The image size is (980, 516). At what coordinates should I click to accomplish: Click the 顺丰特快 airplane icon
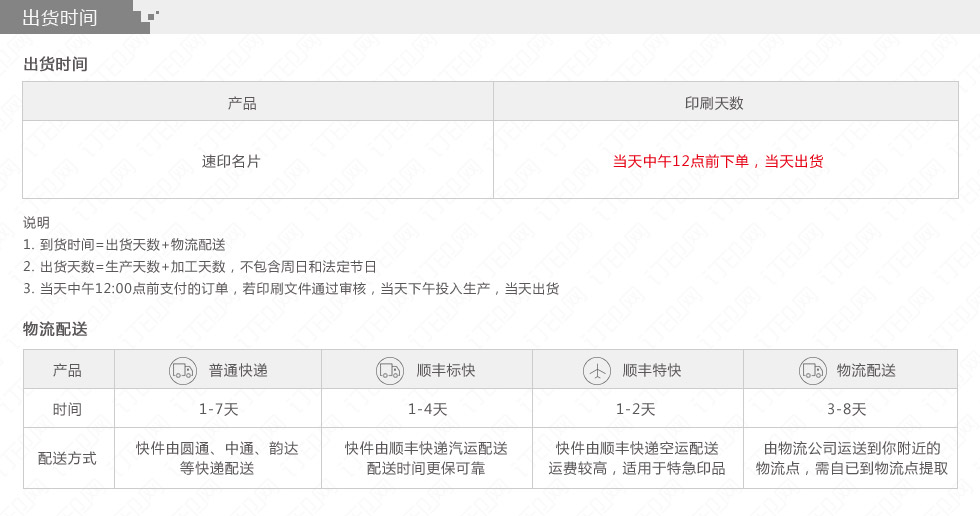pos(597,371)
